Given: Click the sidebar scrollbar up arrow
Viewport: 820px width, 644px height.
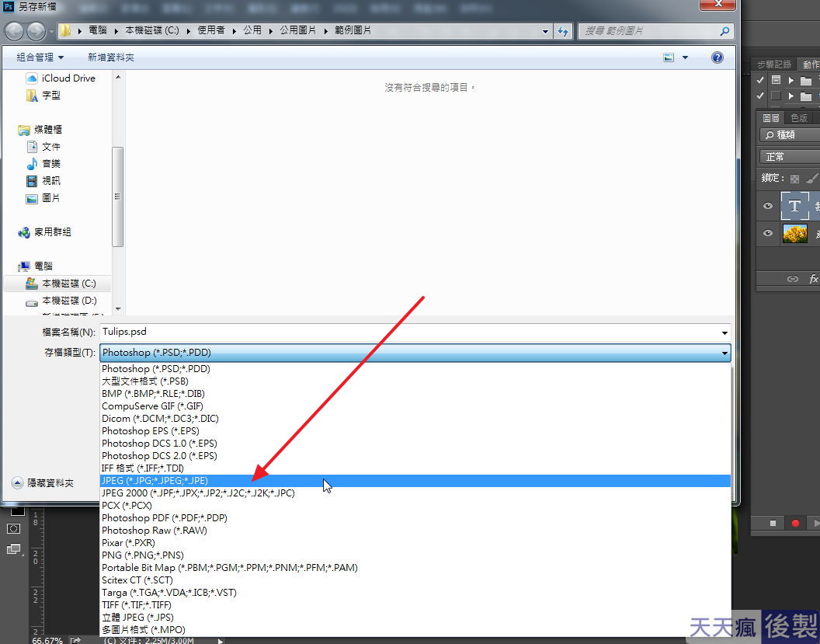Looking at the screenshot, I should point(118,78).
